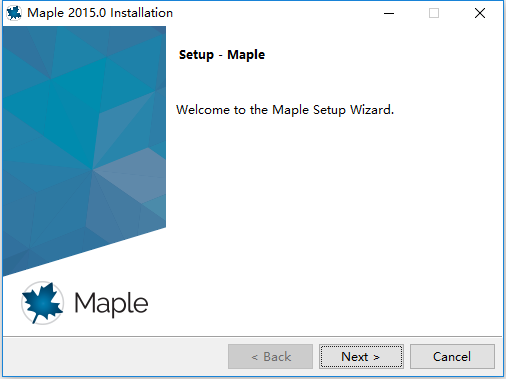Proceed by clicking Next >
506x379 pixels.
tap(361, 357)
